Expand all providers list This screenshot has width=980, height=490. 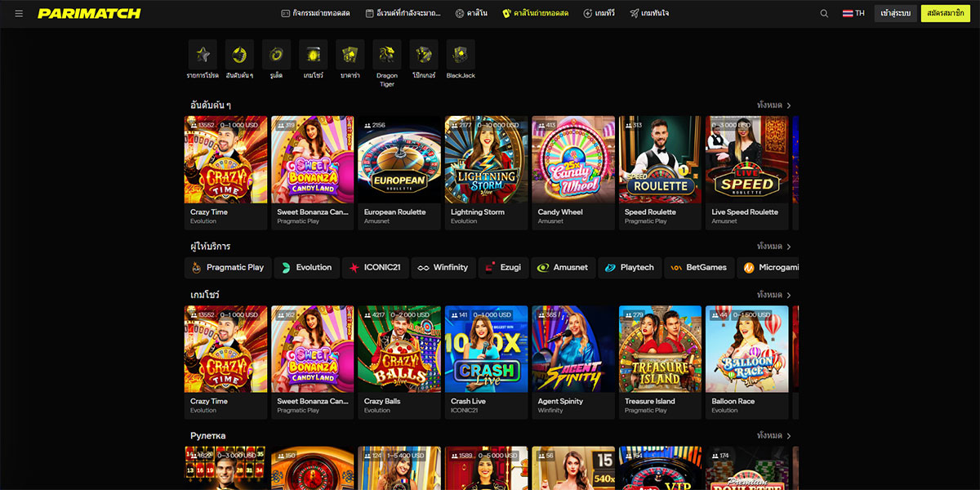773,247
